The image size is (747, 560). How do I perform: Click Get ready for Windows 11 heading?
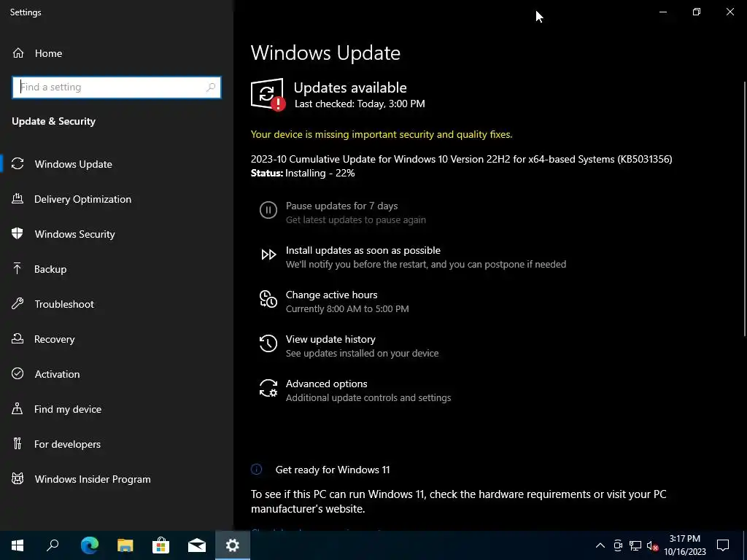333,470
